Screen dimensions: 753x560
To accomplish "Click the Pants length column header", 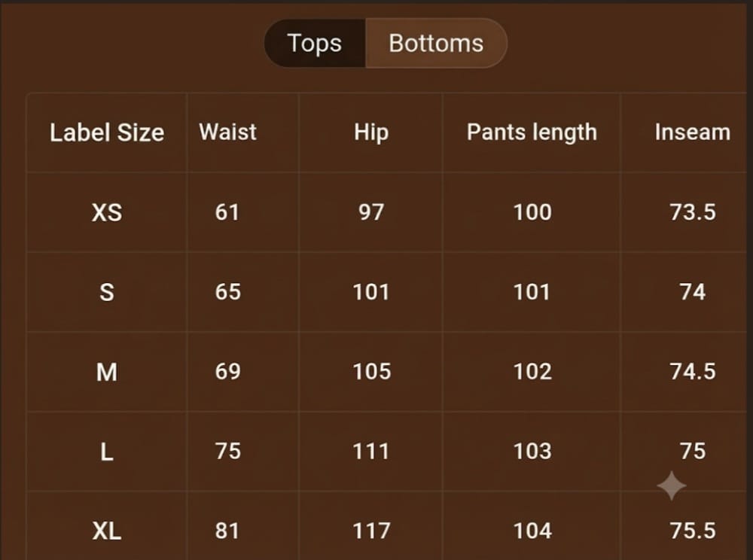I will click(x=532, y=132).
